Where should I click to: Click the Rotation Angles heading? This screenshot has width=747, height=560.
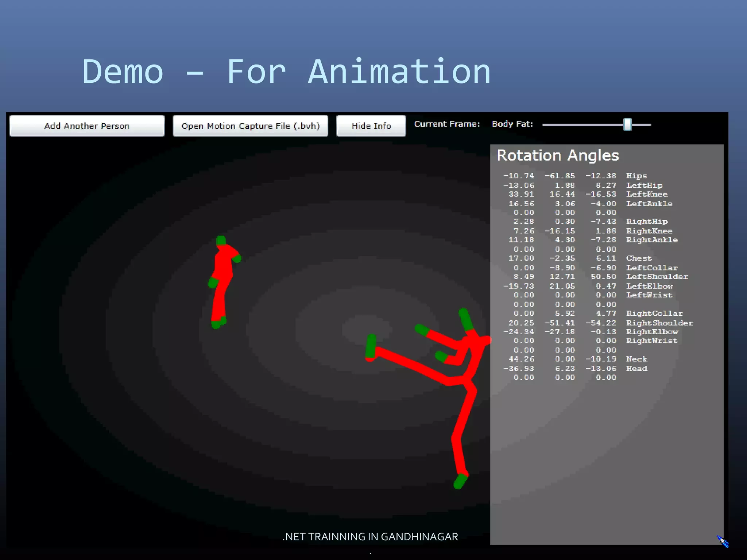pyautogui.click(x=558, y=155)
